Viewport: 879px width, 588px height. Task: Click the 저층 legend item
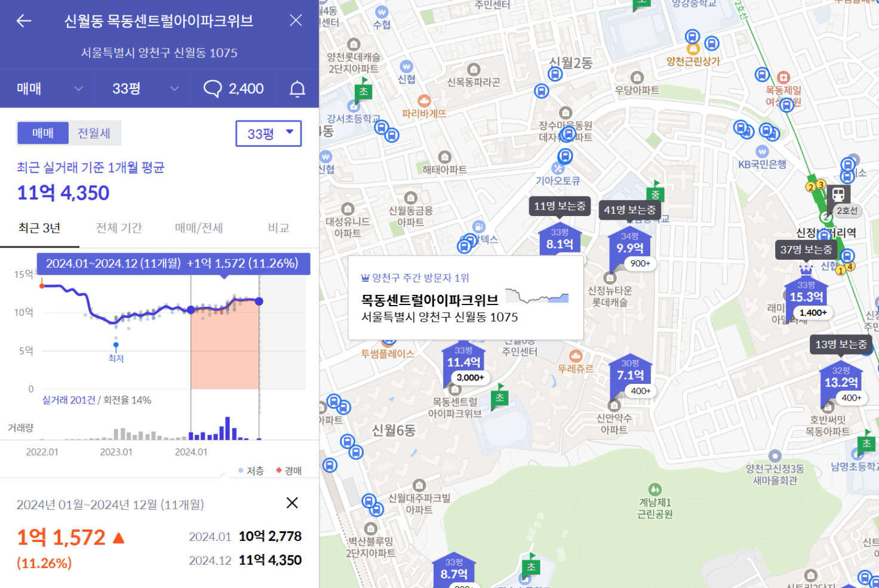point(251,471)
